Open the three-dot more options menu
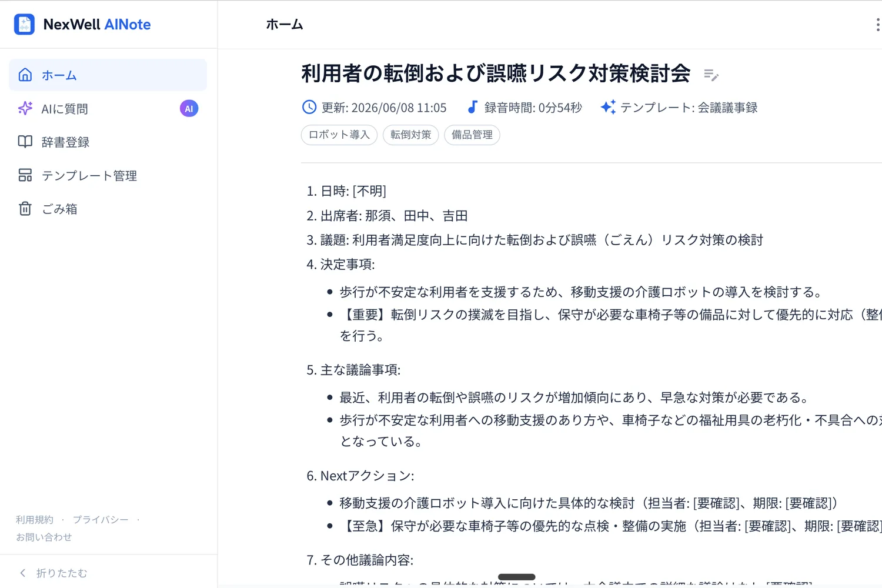882x588 pixels. click(877, 25)
